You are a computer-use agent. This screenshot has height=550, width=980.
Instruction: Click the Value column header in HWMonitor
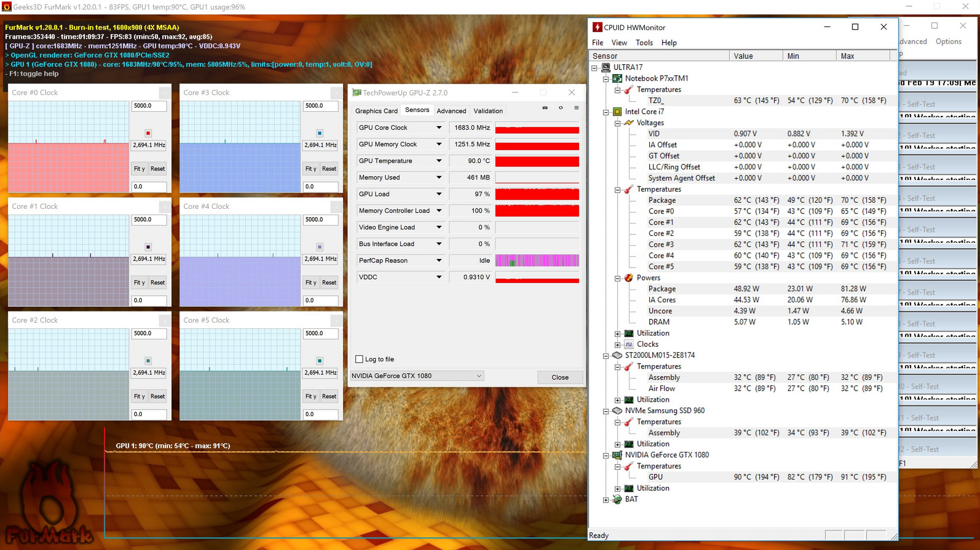pyautogui.click(x=756, y=56)
